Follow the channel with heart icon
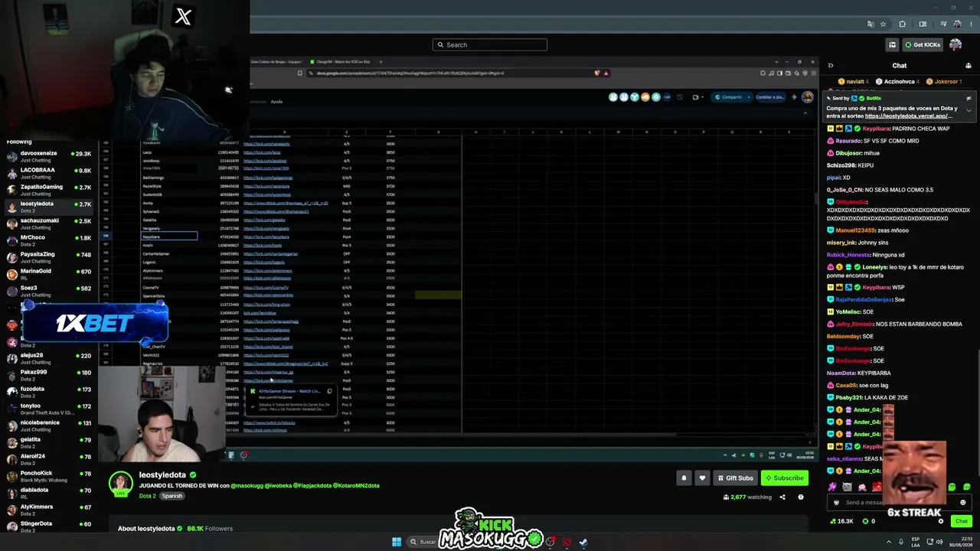The height and width of the screenshot is (551, 980). [x=702, y=478]
